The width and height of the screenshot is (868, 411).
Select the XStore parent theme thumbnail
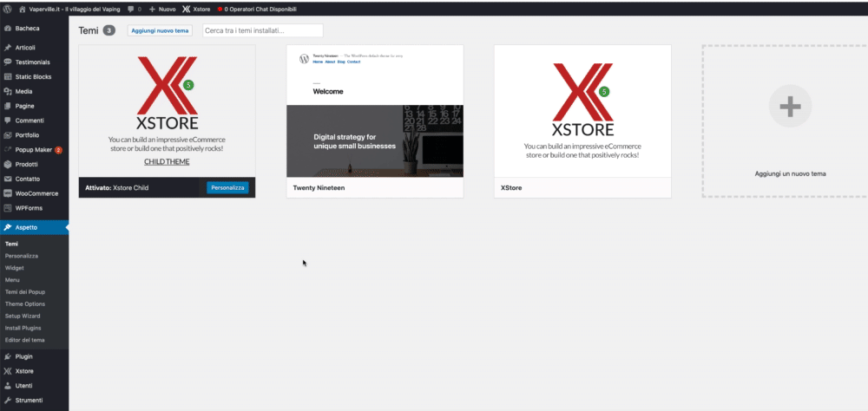point(582,111)
